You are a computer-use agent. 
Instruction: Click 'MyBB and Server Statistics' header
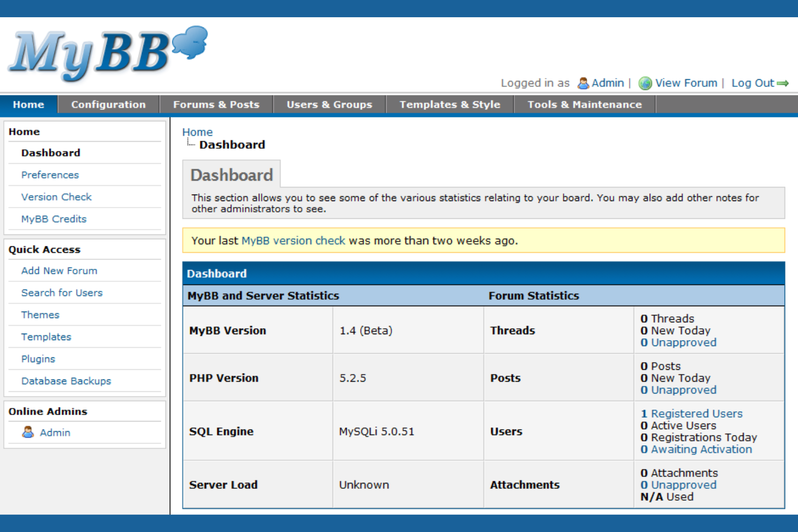(263, 296)
